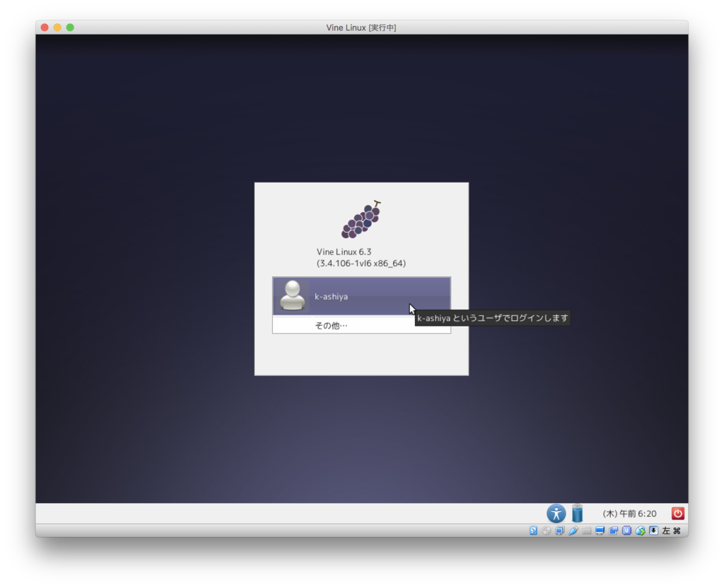Click the blue battery status icon
The width and height of the screenshot is (724, 588).
pyautogui.click(x=577, y=513)
